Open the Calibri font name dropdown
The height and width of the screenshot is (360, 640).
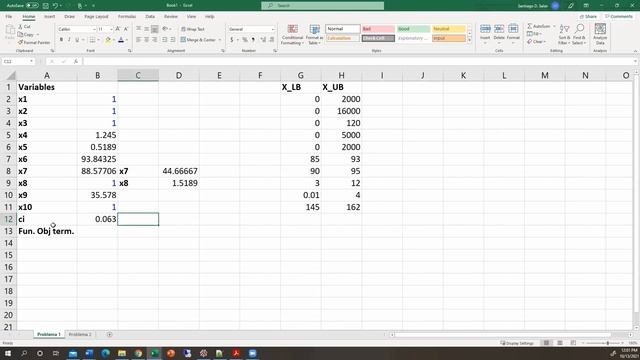pos(94,29)
